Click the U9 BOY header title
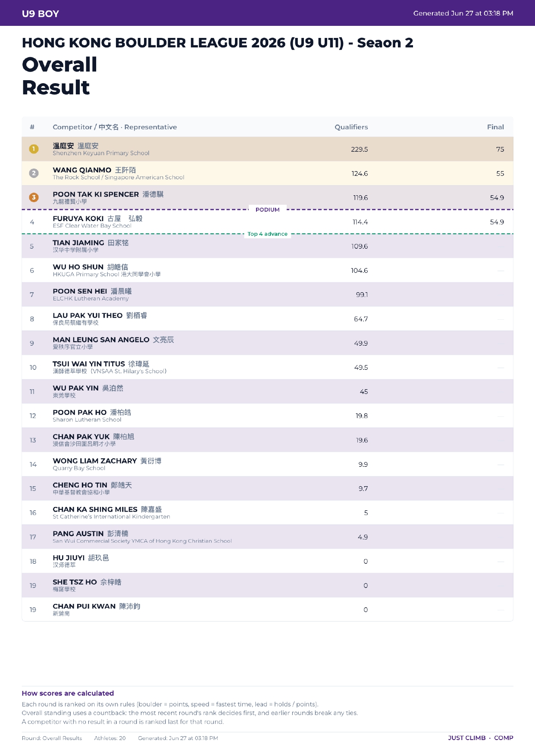Screen dimensions: 535x756 tap(41, 14)
